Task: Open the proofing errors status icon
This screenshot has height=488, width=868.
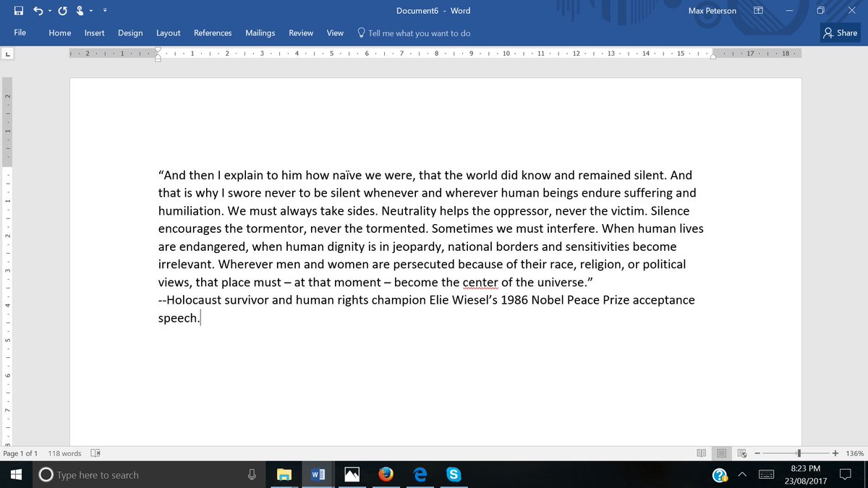Action: 95,453
